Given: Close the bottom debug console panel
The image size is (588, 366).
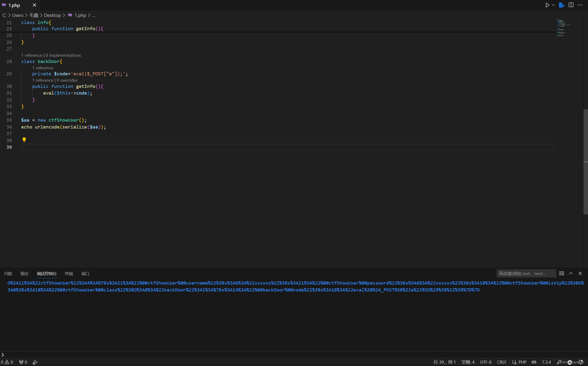Looking at the screenshot, I should point(580,274).
